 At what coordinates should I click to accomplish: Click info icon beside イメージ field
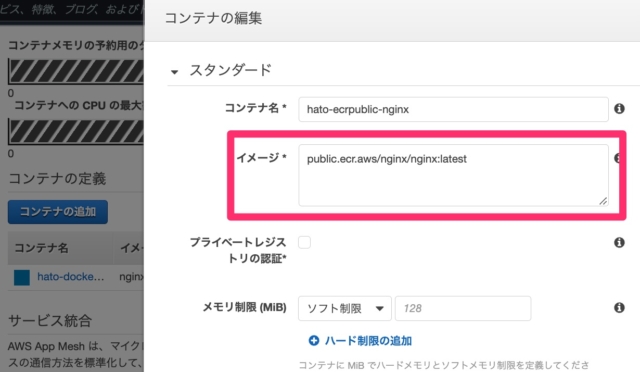coord(617,158)
